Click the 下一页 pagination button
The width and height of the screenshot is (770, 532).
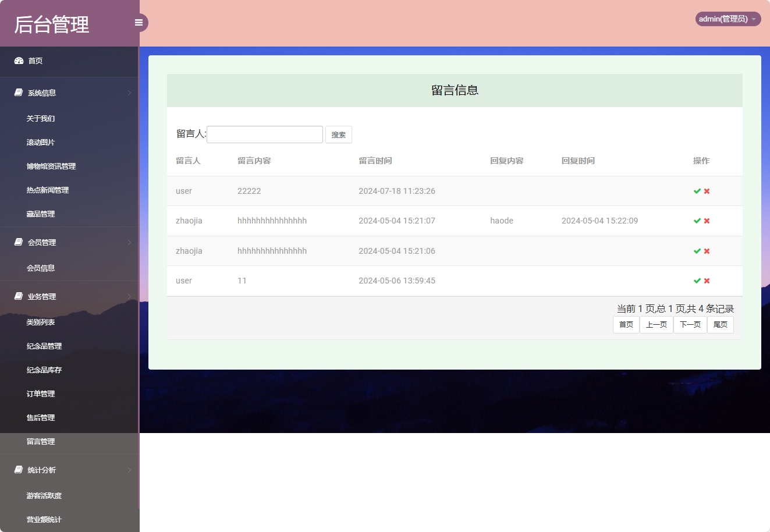[x=690, y=324]
